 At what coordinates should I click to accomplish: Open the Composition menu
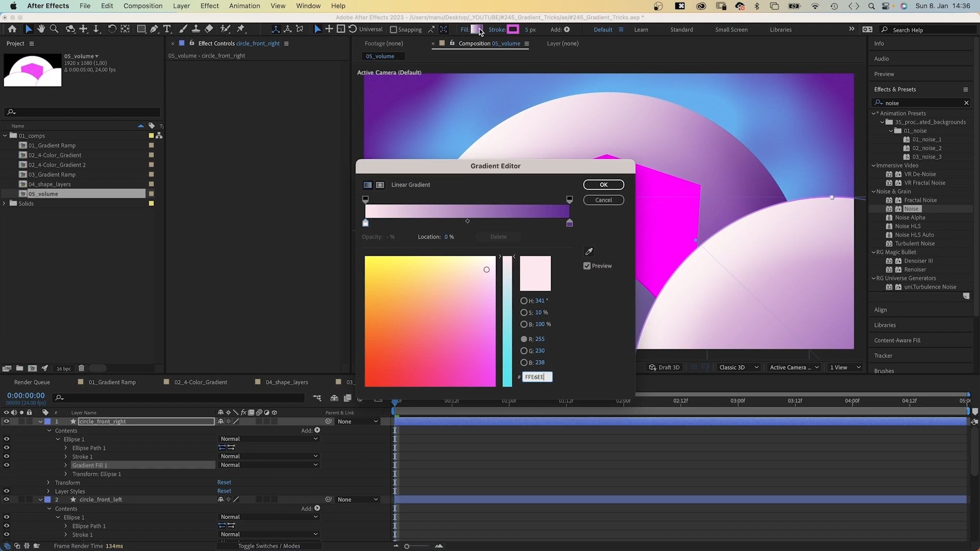[143, 6]
